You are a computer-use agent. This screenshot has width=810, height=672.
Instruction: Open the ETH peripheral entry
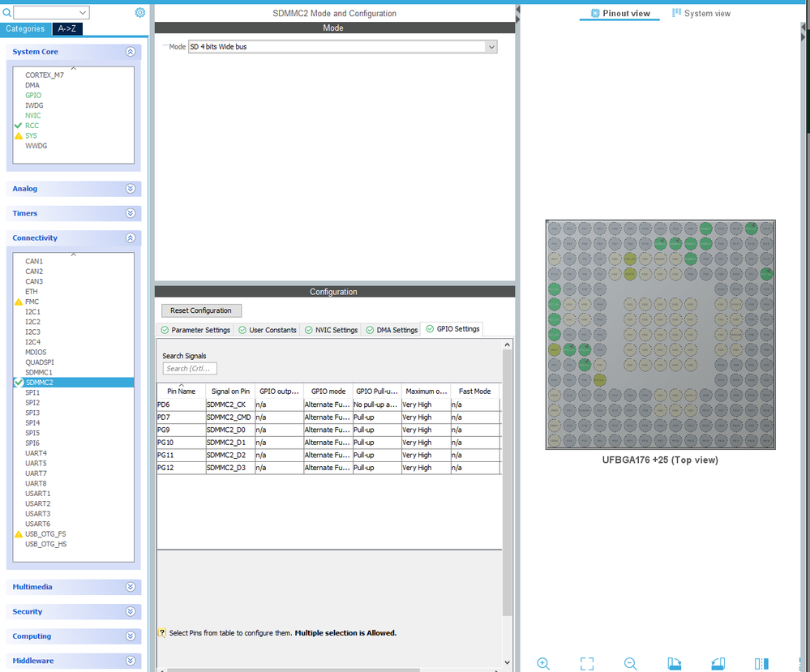click(x=32, y=292)
